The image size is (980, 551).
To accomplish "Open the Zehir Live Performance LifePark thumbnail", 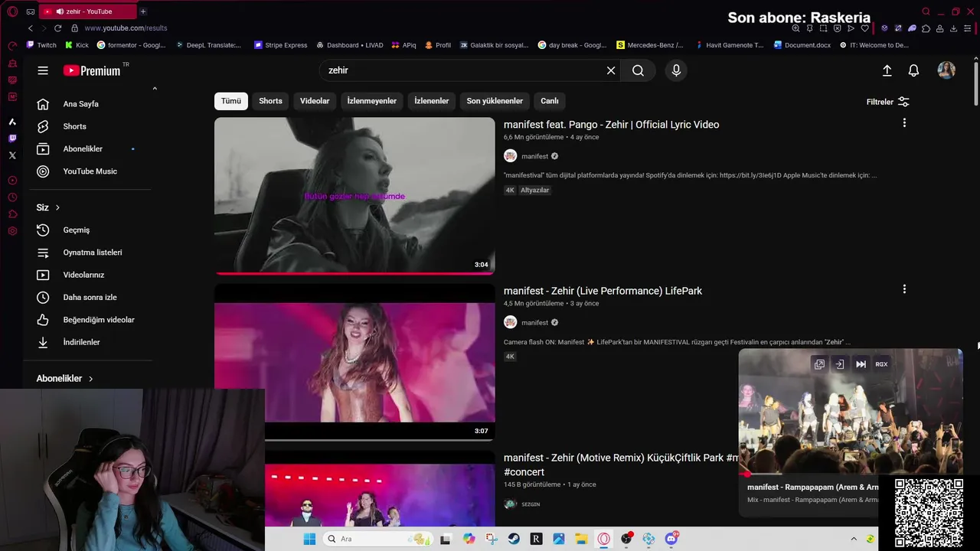I will (354, 362).
